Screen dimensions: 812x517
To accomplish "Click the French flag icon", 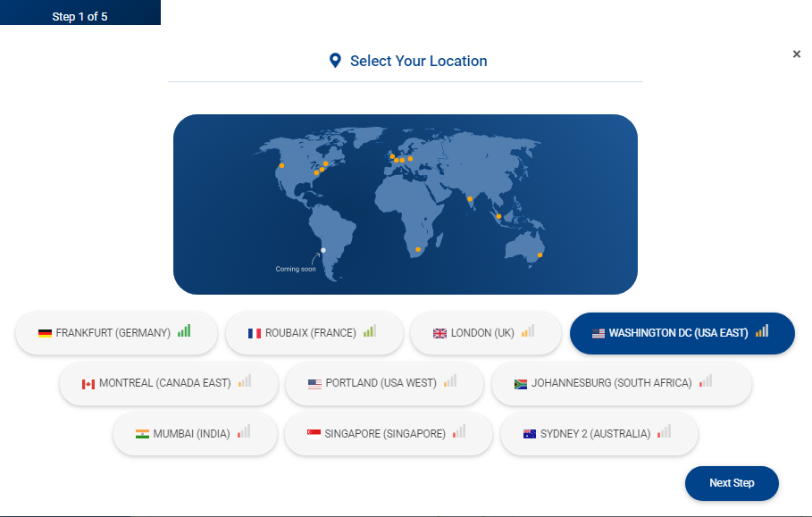I will point(255,333).
